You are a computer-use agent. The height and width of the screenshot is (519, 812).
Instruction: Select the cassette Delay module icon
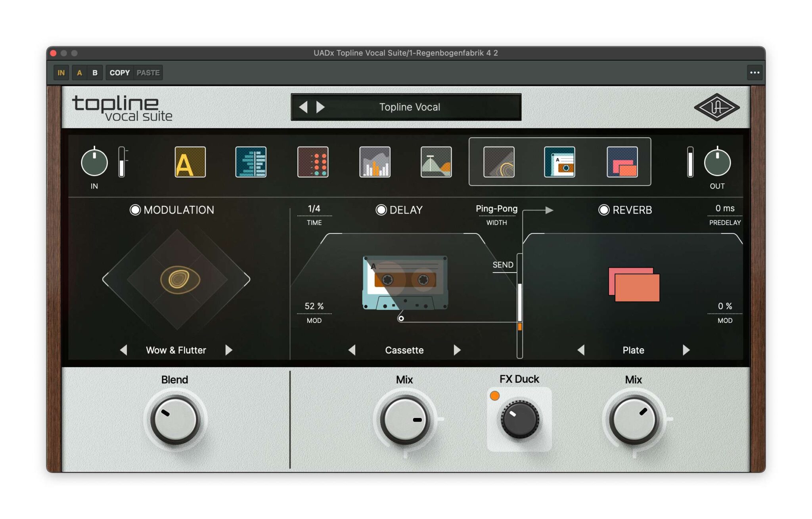tap(559, 162)
